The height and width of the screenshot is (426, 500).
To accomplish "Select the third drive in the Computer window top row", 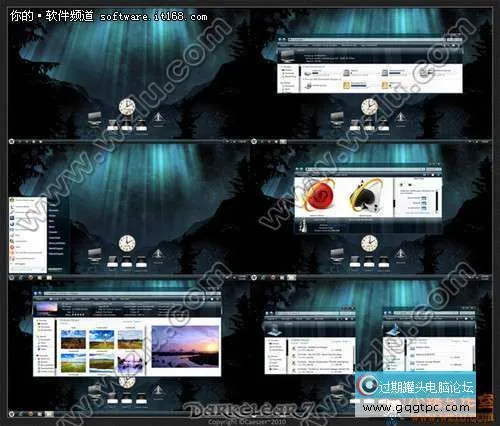I will pyautogui.click(x=385, y=72).
